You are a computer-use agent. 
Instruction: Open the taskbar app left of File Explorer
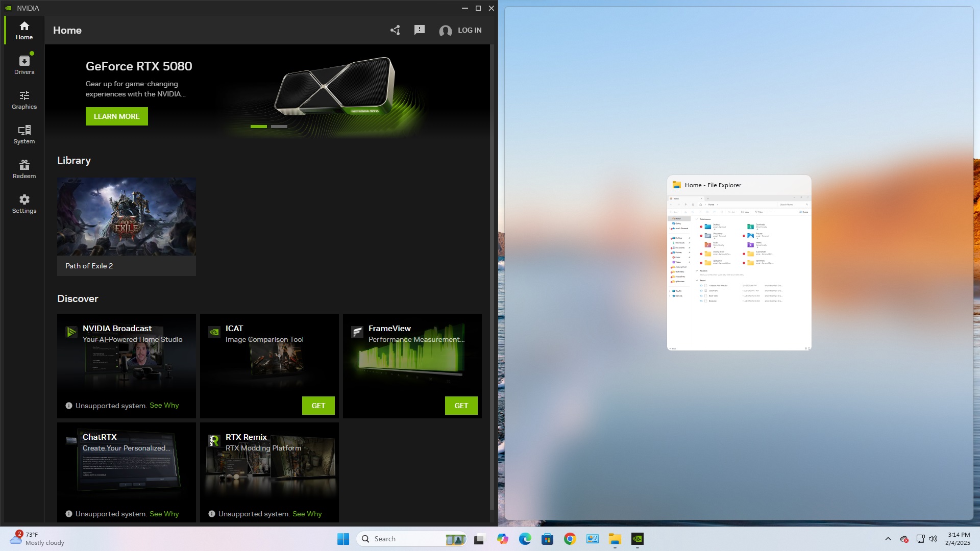pyautogui.click(x=592, y=539)
